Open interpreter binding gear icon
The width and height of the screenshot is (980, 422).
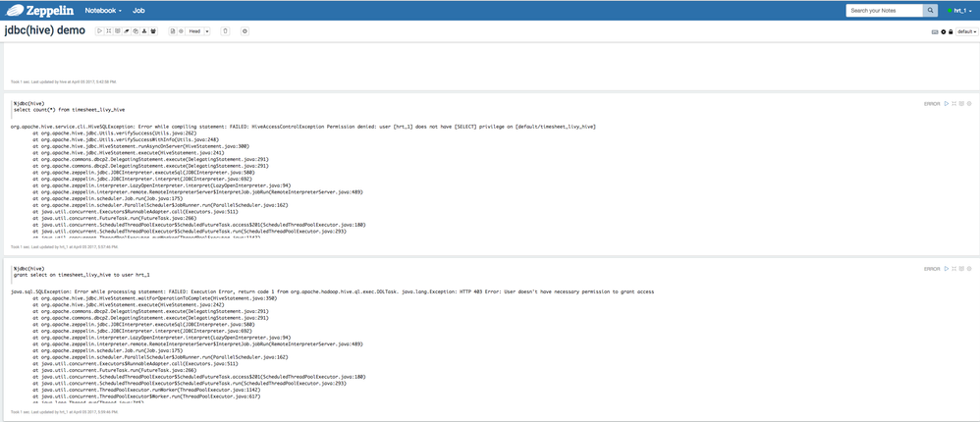coord(943,31)
